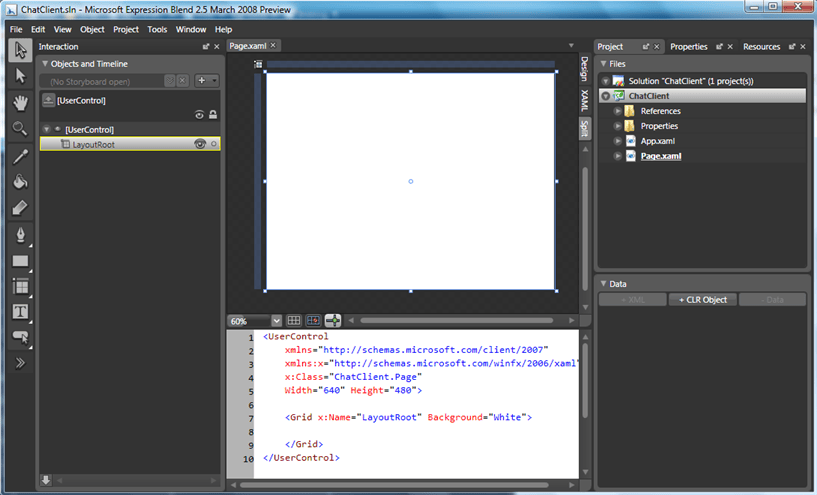
Task: Open the new storyboard plus dropdown
Action: pos(207,81)
